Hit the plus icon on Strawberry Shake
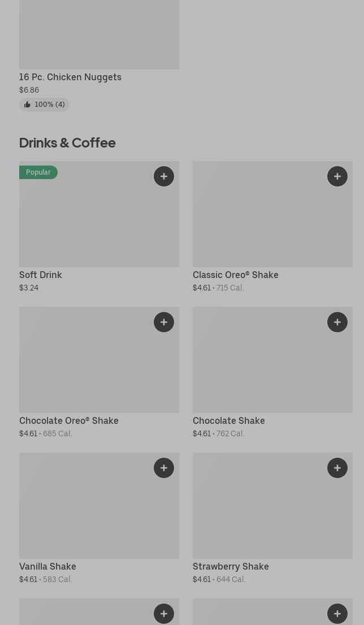 click(337, 468)
